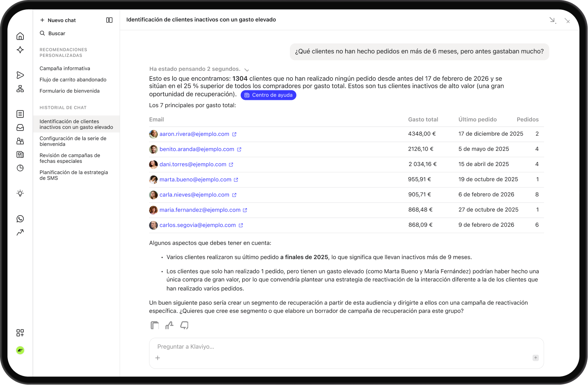Open the Campaigns paper-plane icon
The image size is (588, 385).
[x=20, y=75]
